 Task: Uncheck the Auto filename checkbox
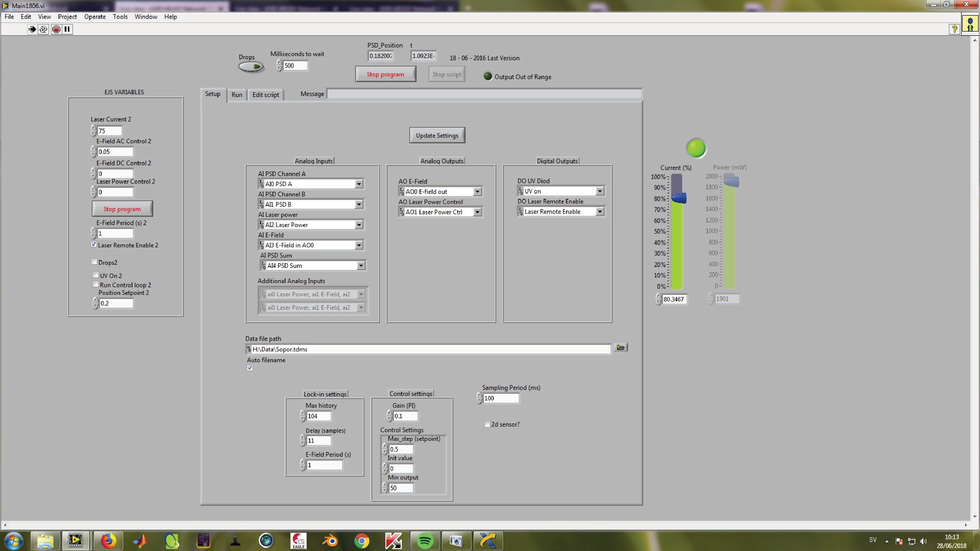click(250, 368)
